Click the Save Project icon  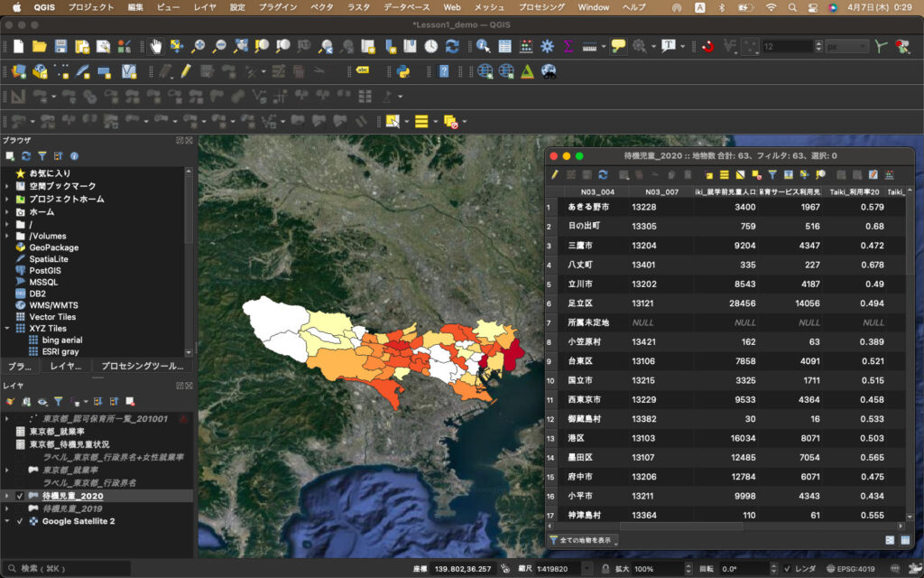[x=60, y=46]
